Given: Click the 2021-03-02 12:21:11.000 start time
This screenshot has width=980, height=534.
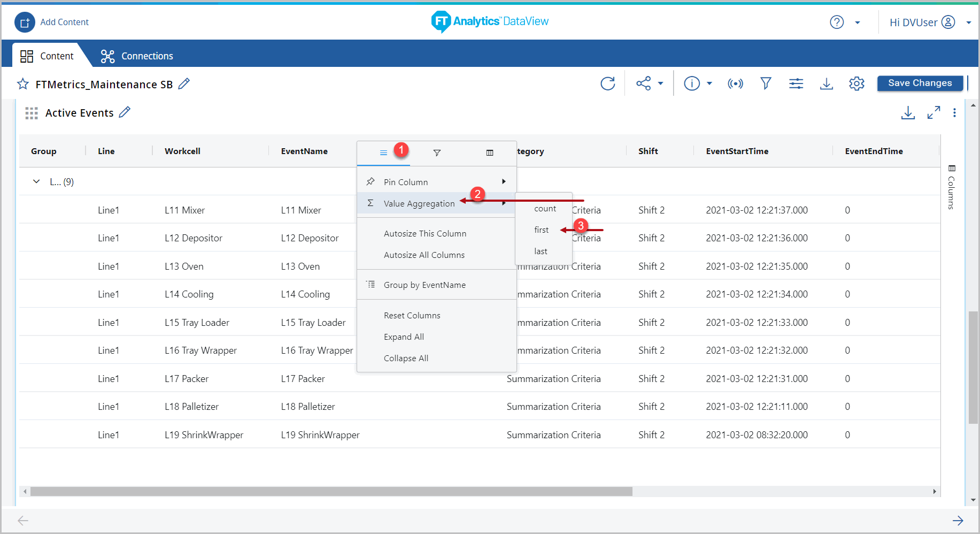Looking at the screenshot, I should tap(757, 407).
